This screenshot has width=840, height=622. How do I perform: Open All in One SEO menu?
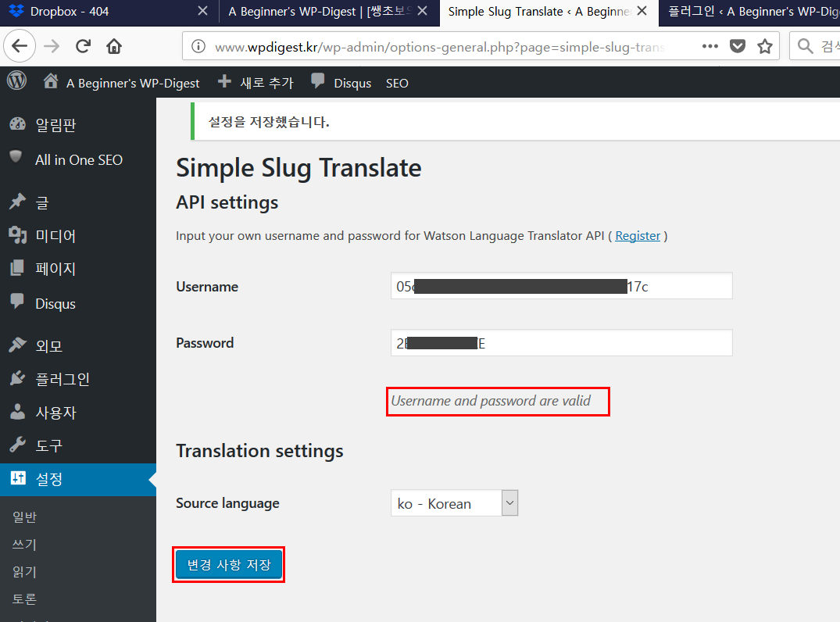point(77,159)
